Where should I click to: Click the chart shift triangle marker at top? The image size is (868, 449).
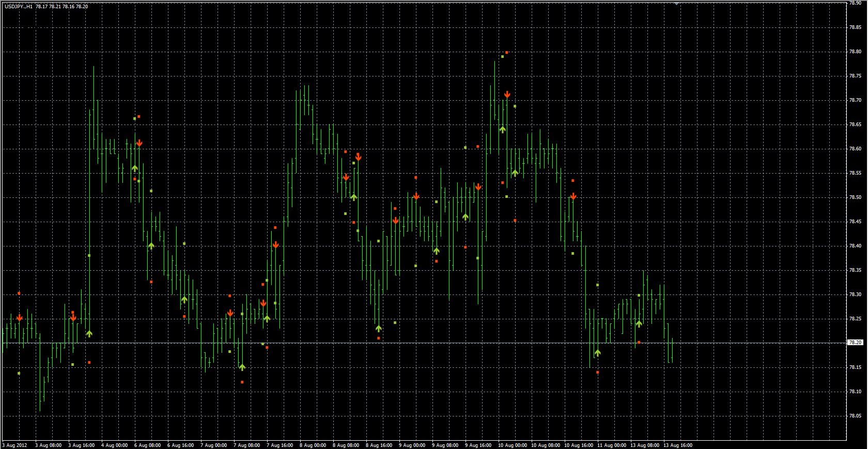(676, 4)
